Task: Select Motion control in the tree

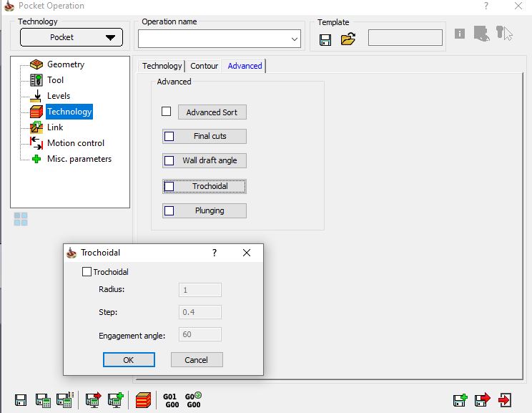Action: pos(75,143)
